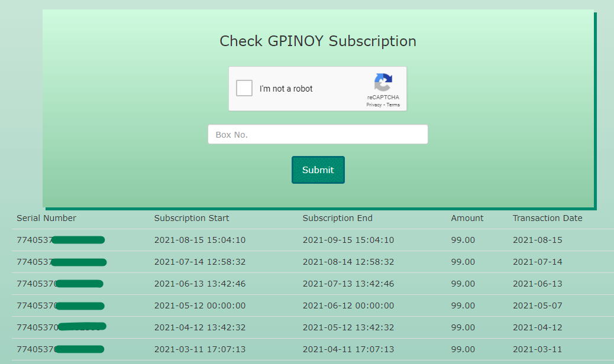Select the subscription row dated 2021-07-14

coord(307,262)
